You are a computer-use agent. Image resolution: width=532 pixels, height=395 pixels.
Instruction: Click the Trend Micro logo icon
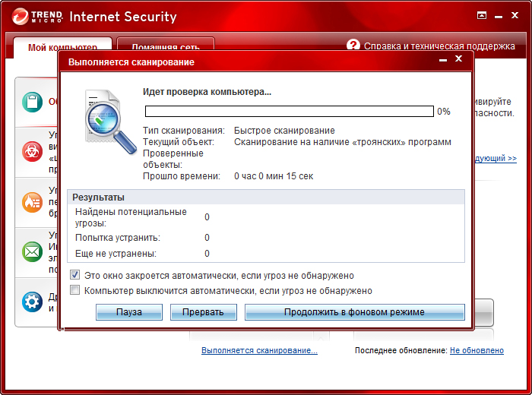pos(21,17)
